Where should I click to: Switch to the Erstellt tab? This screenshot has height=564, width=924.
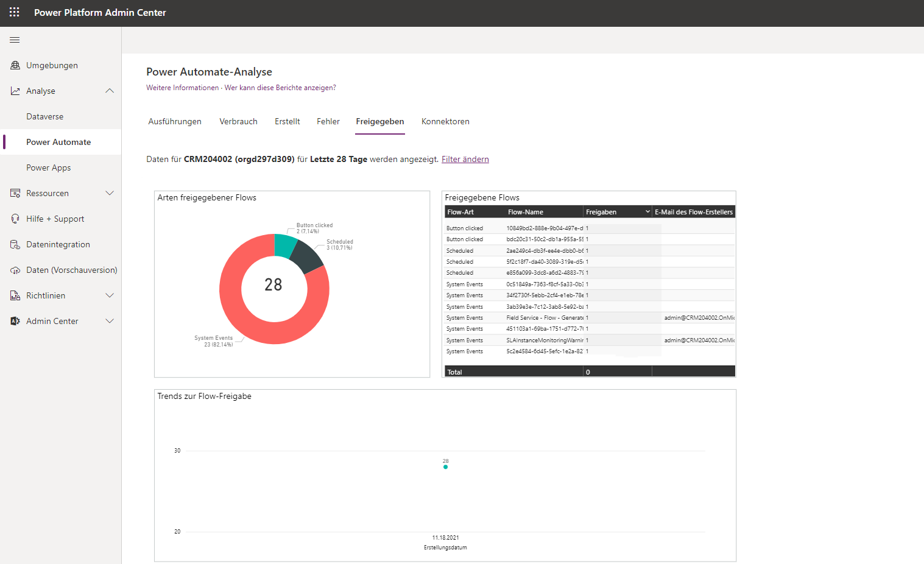point(287,121)
